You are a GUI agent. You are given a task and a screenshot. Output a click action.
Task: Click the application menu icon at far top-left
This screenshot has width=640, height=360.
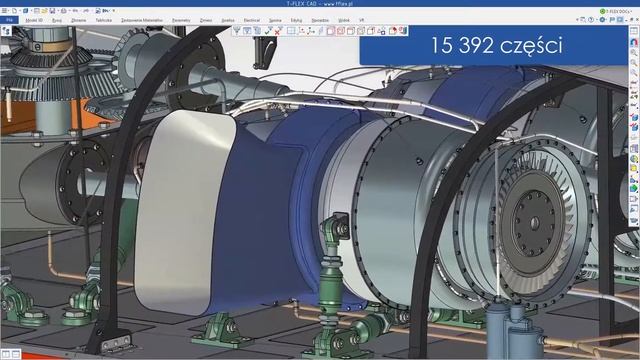pos(4,11)
